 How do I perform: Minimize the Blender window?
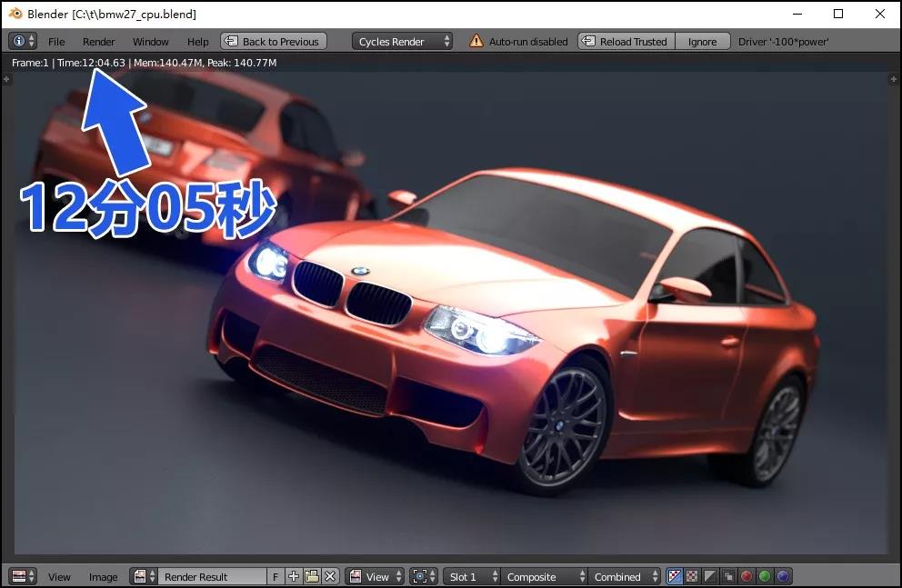[x=797, y=14]
